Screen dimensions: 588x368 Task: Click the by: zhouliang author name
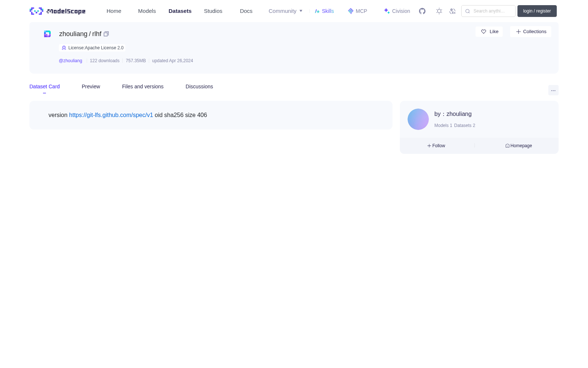coord(453,114)
